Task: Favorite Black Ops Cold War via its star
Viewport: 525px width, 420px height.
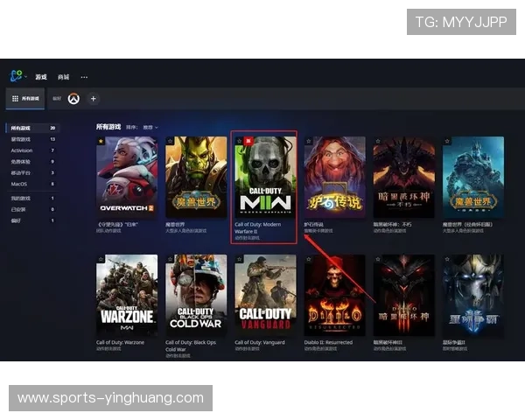Action: tap(170, 259)
